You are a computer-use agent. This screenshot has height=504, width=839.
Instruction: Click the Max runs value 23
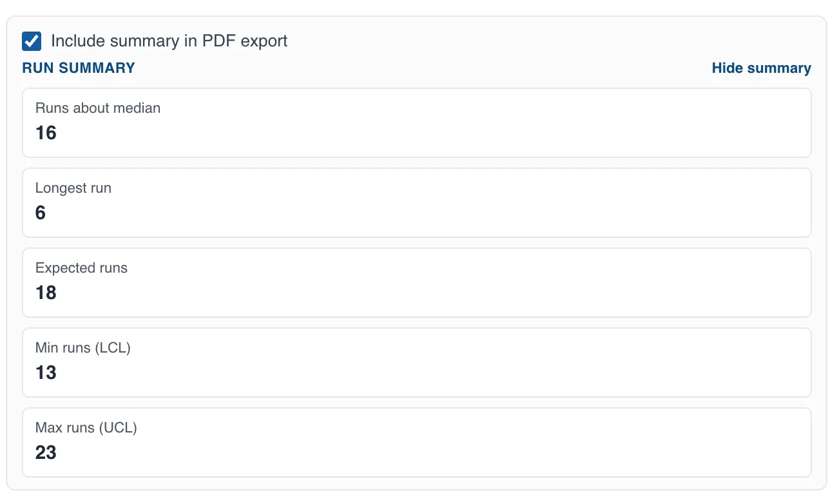[46, 452]
